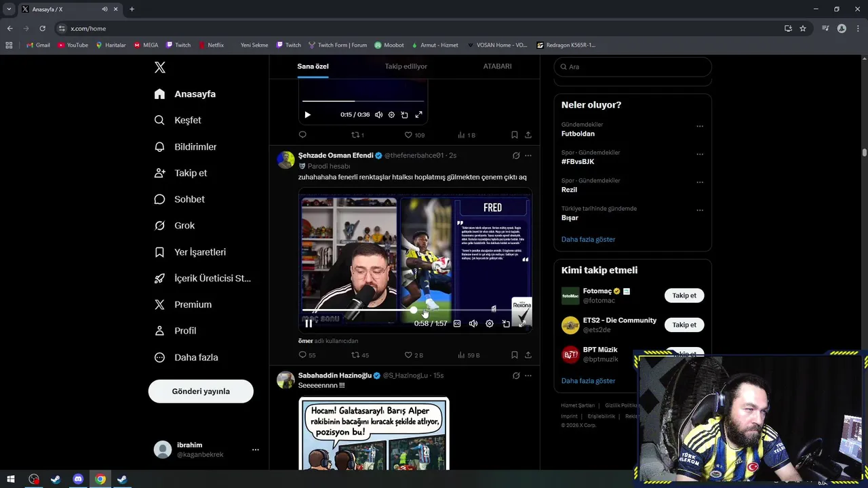Open more options for Şehzade Osman Efendi post
The image size is (868, 488).
[x=528, y=155]
